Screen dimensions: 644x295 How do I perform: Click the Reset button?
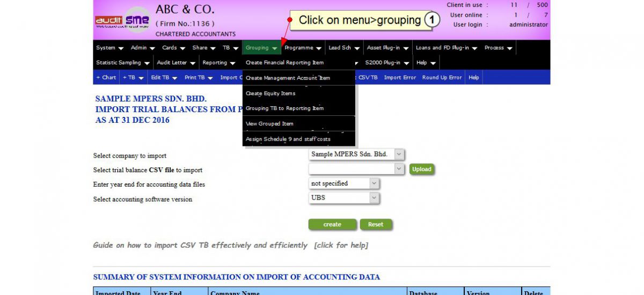coord(376,224)
